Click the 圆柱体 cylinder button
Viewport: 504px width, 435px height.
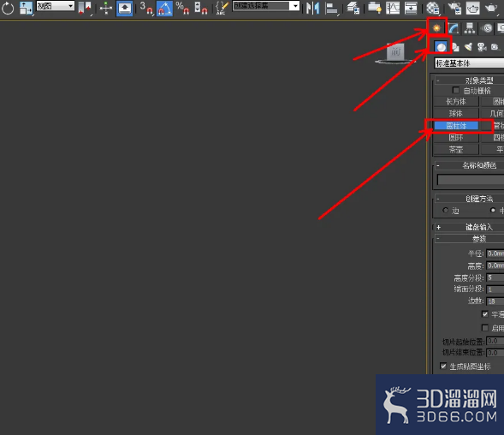456,125
